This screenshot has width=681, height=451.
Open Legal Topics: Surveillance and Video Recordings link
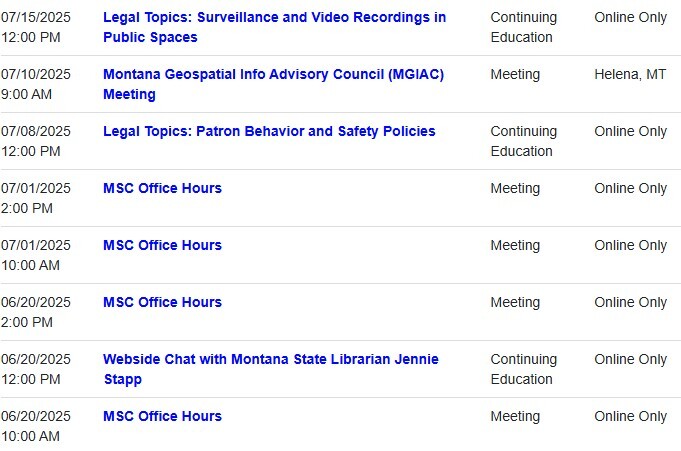click(x=274, y=18)
